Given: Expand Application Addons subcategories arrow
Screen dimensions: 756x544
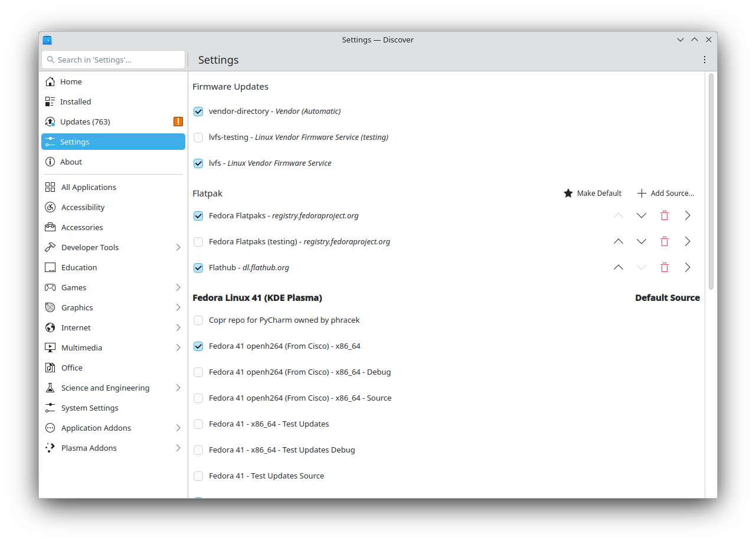Looking at the screenshot, I should [178, 428].
